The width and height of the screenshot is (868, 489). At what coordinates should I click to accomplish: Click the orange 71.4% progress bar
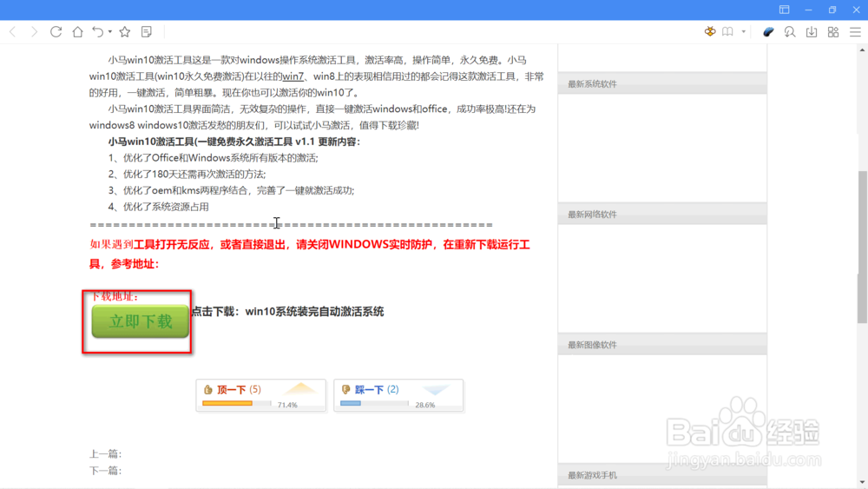[x=236, y=404]
